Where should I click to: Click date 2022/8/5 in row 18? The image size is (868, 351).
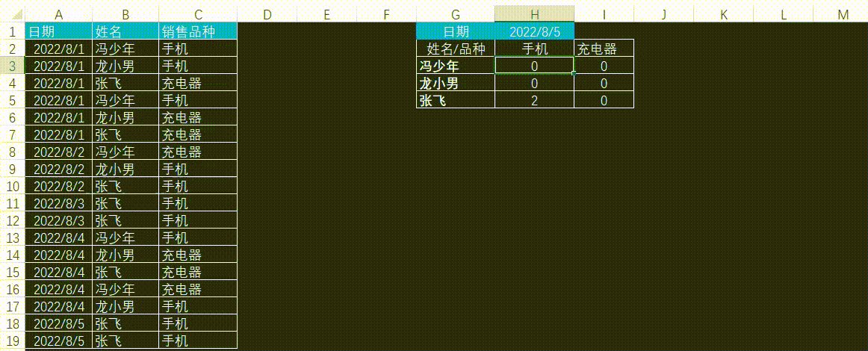59,323
